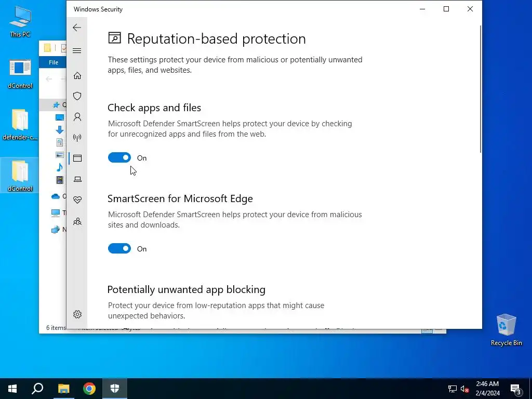Turn off Check apps and files toggle
This screenshot has height=399, width=532.
(119, 157)
